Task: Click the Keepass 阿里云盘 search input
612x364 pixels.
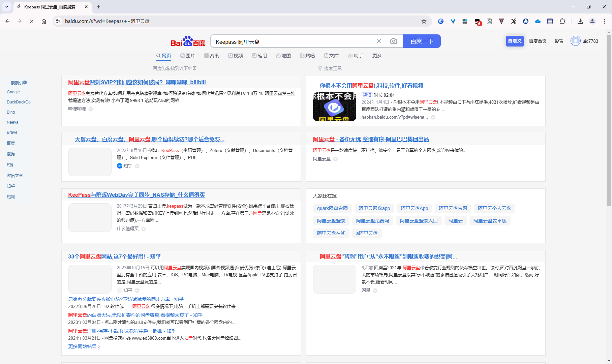Action: 293,41
